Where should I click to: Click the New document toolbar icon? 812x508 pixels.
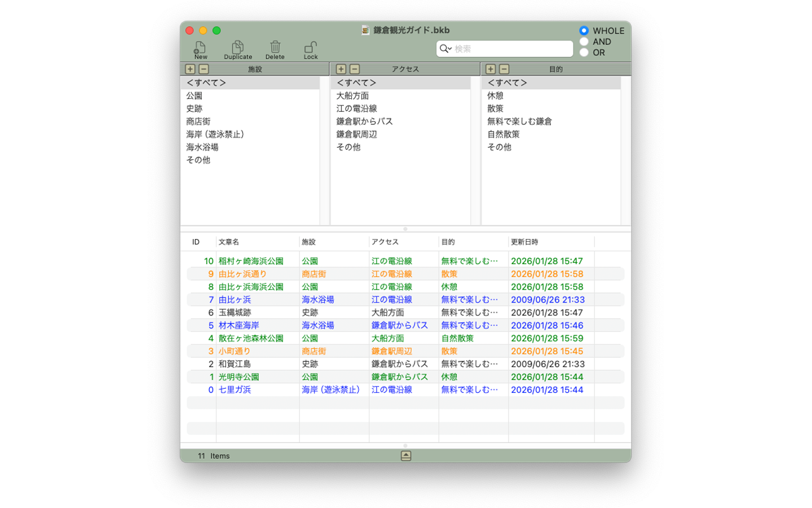pyautogui.click(x=200, y=49)
